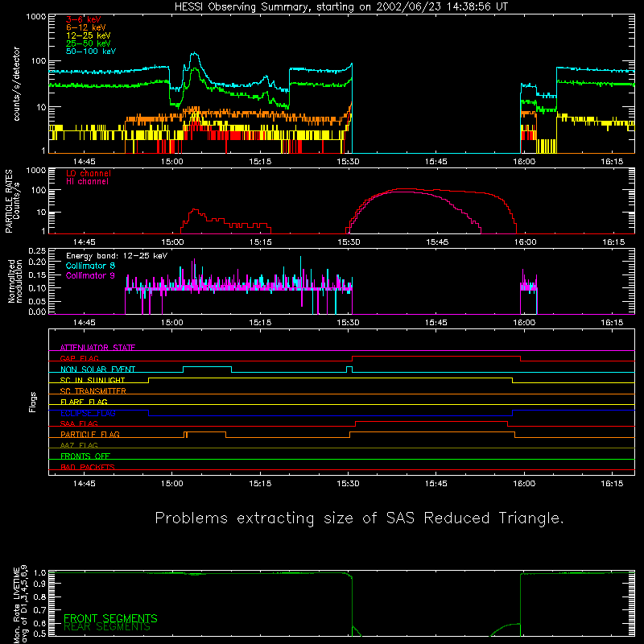Screen dimensions: 644x644
Task: Click the 0.25 tick on modulation axis
Action: pyautogui.click(x=37, y=251)
